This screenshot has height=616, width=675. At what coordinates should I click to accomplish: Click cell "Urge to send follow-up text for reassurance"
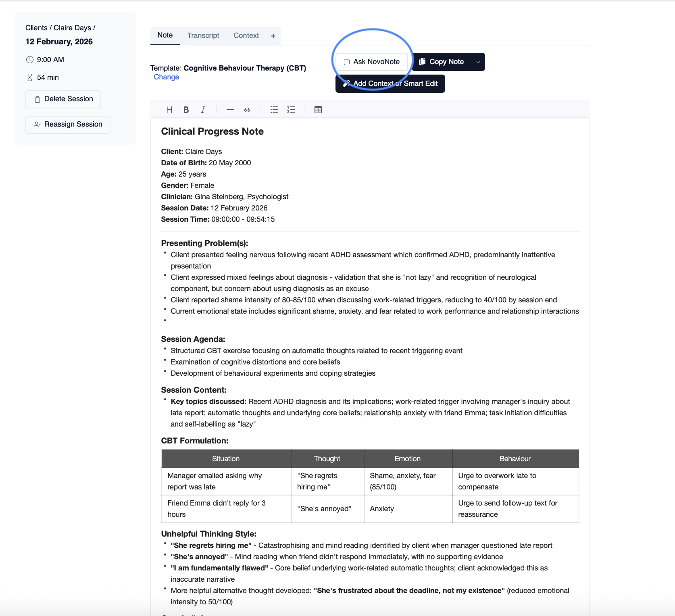[x=516, y=509]
